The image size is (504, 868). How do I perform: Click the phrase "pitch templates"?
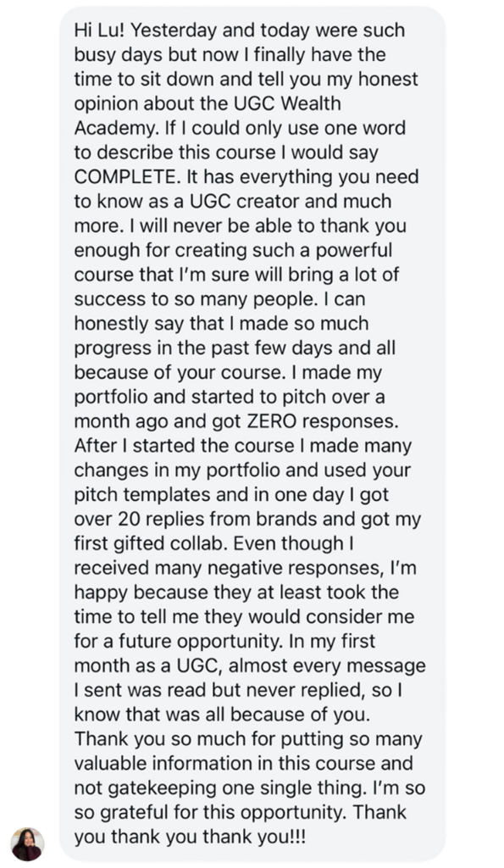pos(143,495)
